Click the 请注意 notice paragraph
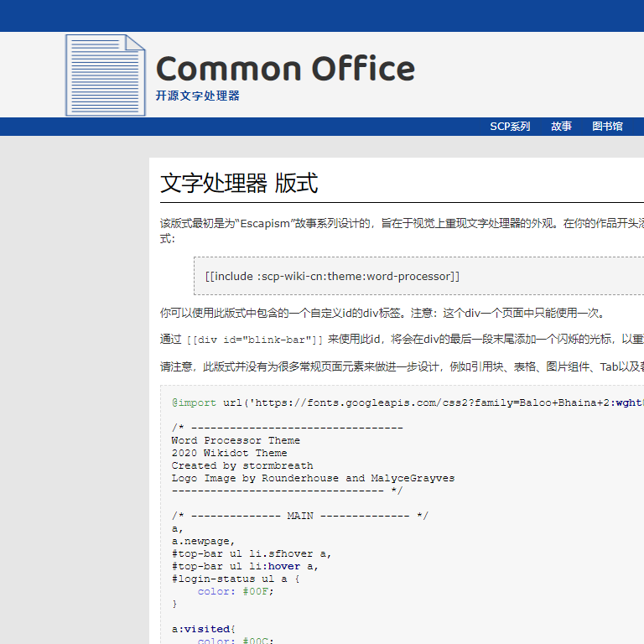Image resolution: width=644 pixels, height=644 pixels. (402, 366)
